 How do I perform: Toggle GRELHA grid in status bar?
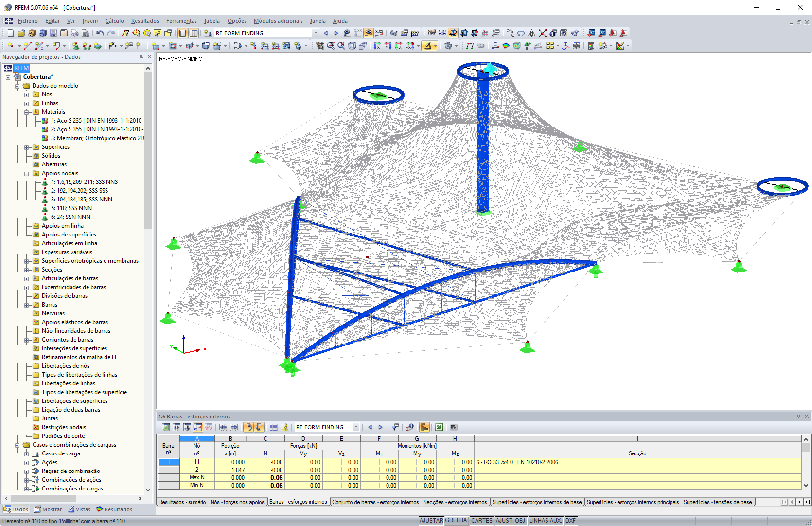456,521
